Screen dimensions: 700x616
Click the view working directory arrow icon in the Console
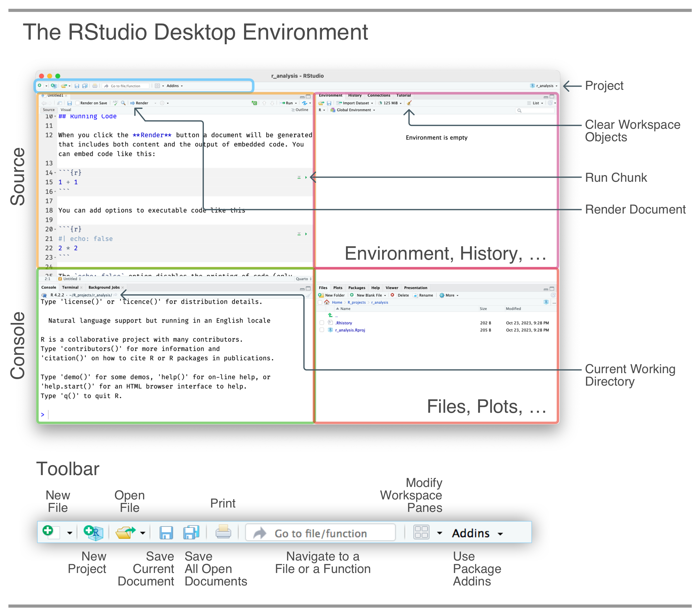click(115, 295)
